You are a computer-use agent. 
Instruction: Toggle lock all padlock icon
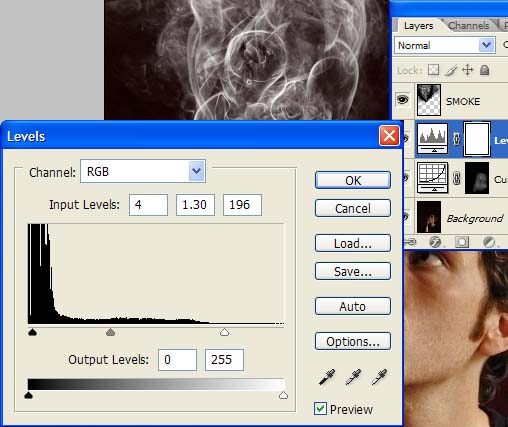click(x=484, y=70)
